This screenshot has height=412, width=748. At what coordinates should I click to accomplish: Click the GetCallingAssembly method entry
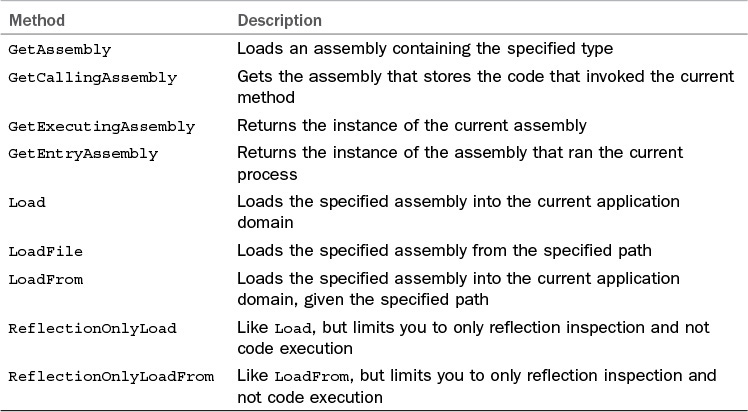point(92,77)
